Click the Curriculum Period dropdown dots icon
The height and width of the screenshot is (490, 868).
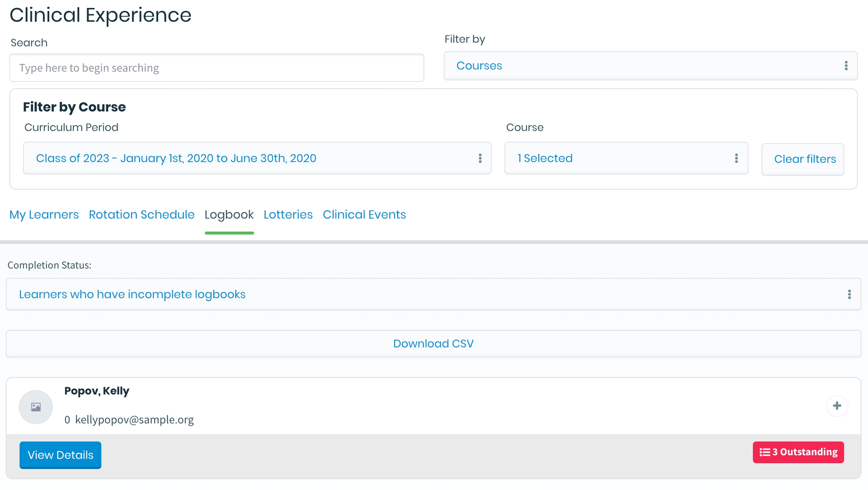click(480, 158)
